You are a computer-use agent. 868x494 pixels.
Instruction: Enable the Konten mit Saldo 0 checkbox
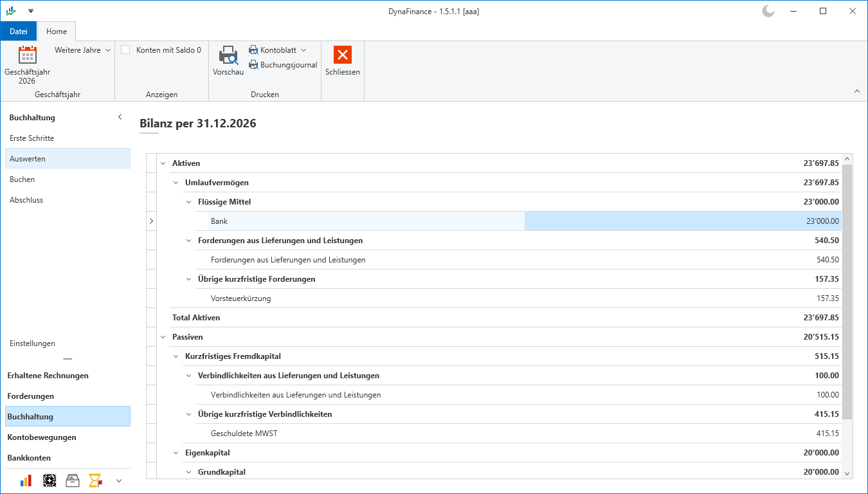point(125,50)
